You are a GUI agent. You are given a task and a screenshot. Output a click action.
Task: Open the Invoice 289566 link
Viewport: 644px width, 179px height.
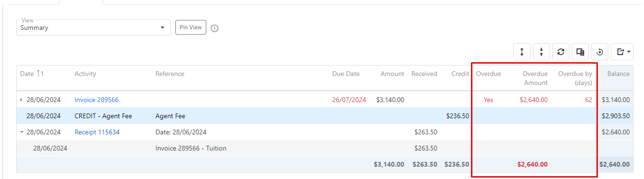click(x=96, y=100)
